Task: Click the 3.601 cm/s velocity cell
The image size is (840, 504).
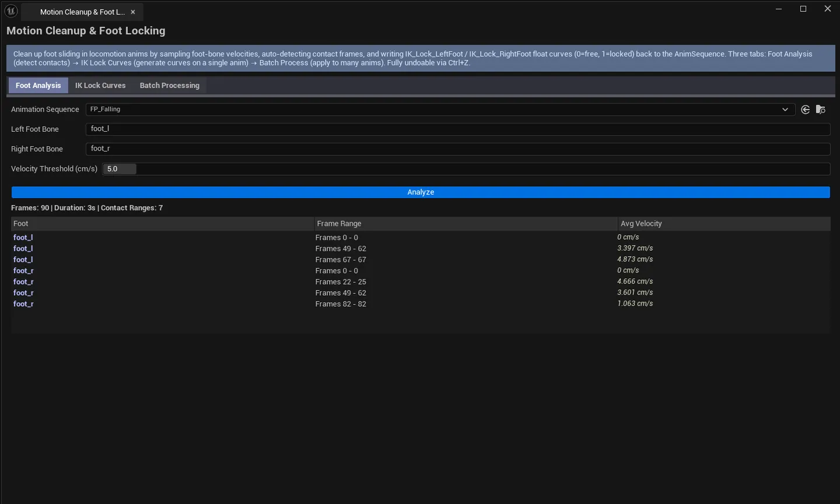Action: click(635, 292)
